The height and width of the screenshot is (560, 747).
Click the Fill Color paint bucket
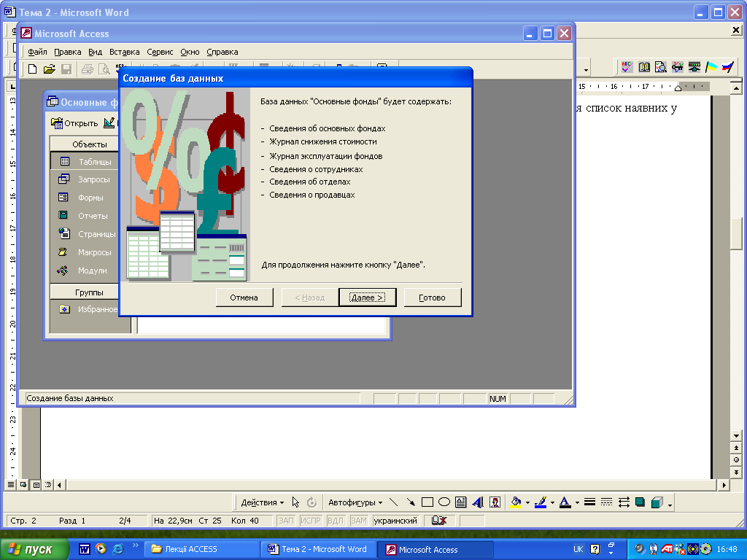pyautogui.click(x=516, y=502)
